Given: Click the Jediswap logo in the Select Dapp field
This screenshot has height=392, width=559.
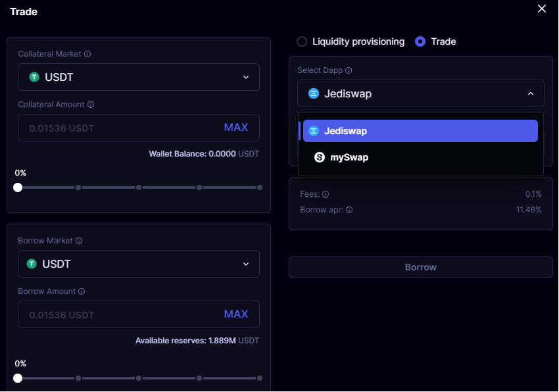Looking at the screenshot, I should coord(314,93).
